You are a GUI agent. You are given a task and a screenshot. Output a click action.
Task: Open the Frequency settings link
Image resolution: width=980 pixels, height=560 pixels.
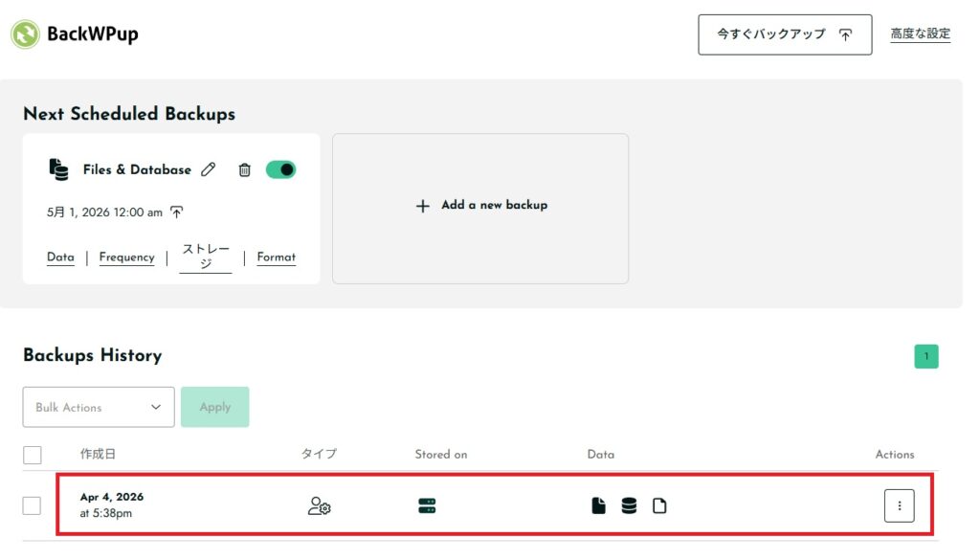click(x=126, y=258)
